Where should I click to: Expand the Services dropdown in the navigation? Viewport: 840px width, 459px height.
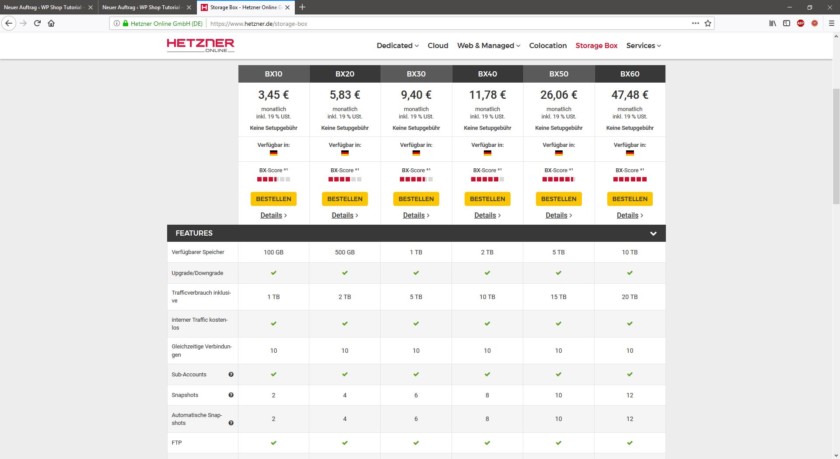click(x=643, y=45)
